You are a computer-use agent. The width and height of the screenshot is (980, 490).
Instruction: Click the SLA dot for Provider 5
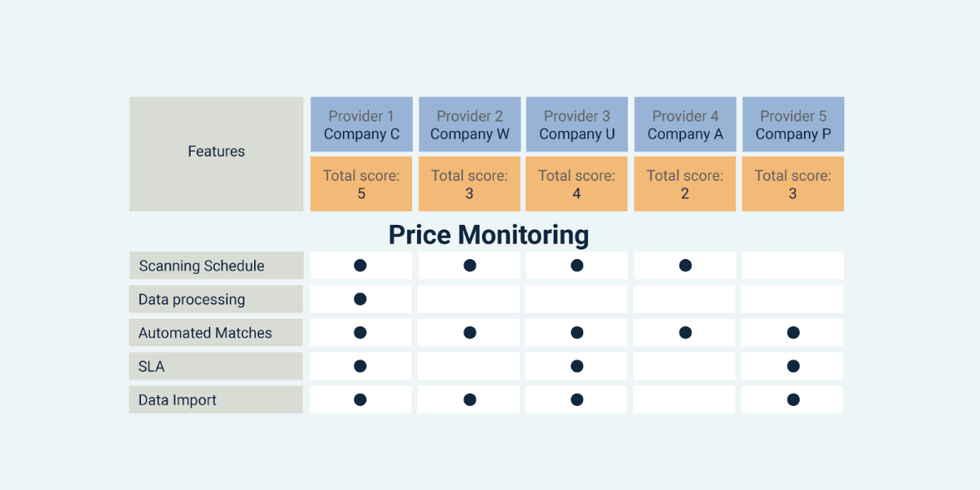[x=793, y=366]
